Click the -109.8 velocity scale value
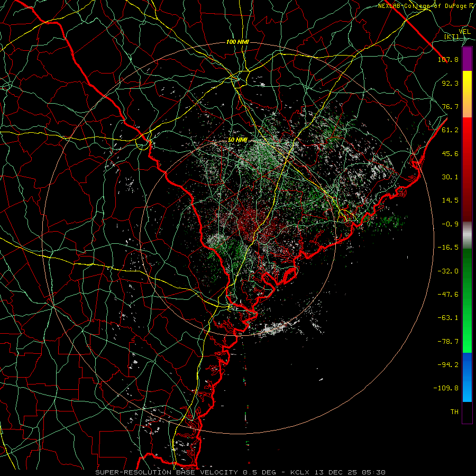Viewport: 476px width, 476px height. [446, 388]
